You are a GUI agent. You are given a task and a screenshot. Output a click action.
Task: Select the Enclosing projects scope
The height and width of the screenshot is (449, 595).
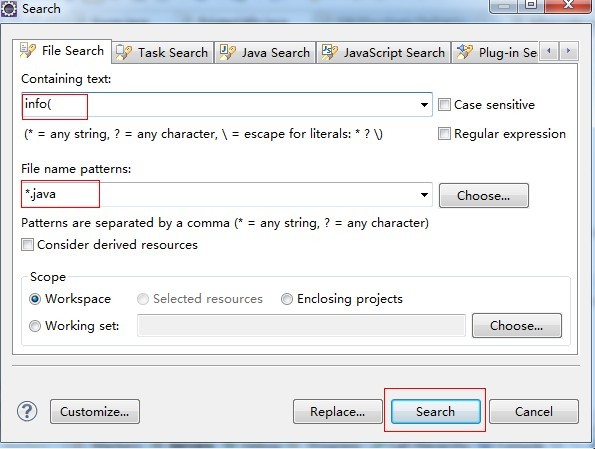pyautogui.click(x=287, y=299)
